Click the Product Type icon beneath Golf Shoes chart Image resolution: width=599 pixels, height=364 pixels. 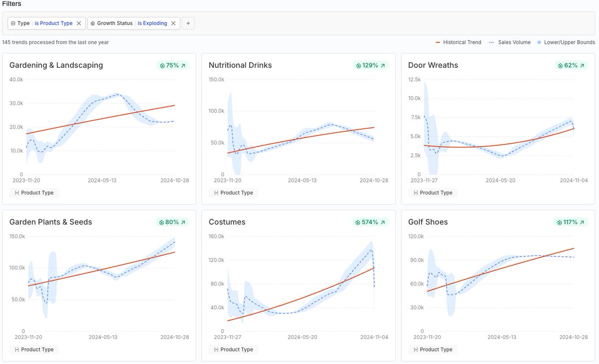[x=416, y=350]
